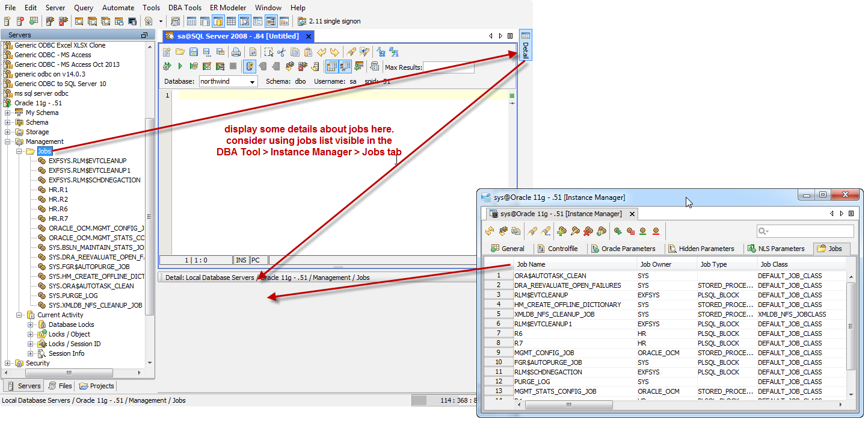Click the Undo arrow icon

321,52
